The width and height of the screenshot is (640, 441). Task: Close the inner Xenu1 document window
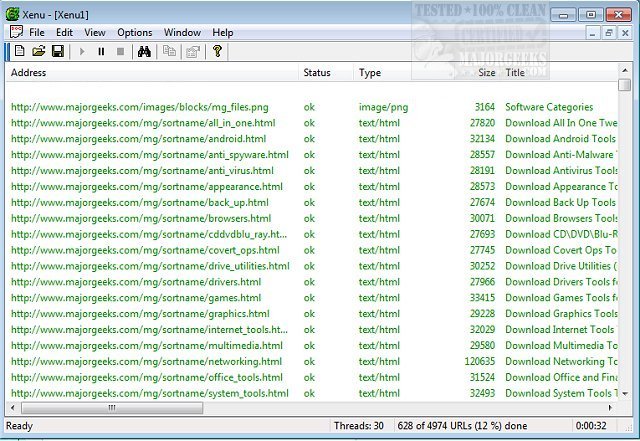tap(625, 33)
